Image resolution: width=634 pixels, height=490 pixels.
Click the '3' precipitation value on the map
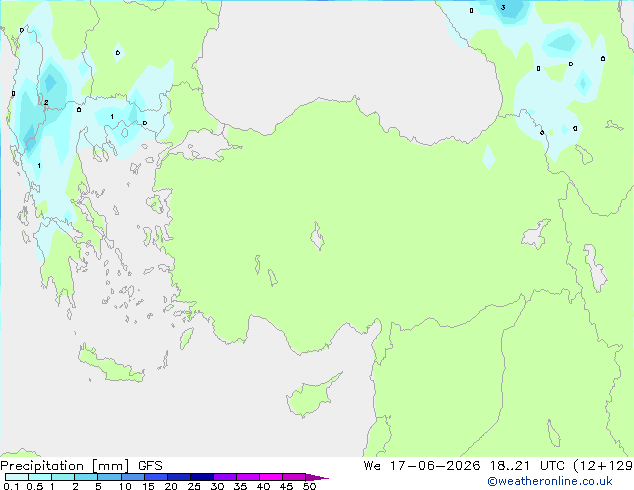(x=503, y=7)
